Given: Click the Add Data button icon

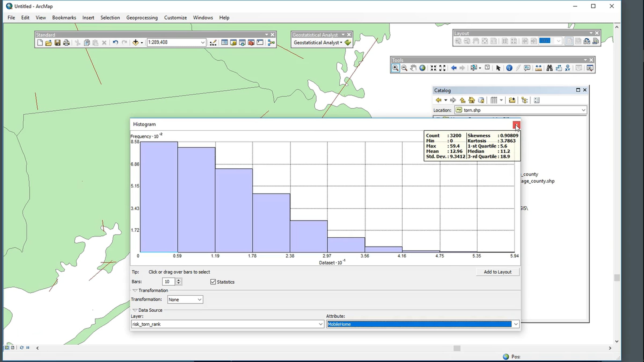Looking at the screenshot, I should [136, 42].
